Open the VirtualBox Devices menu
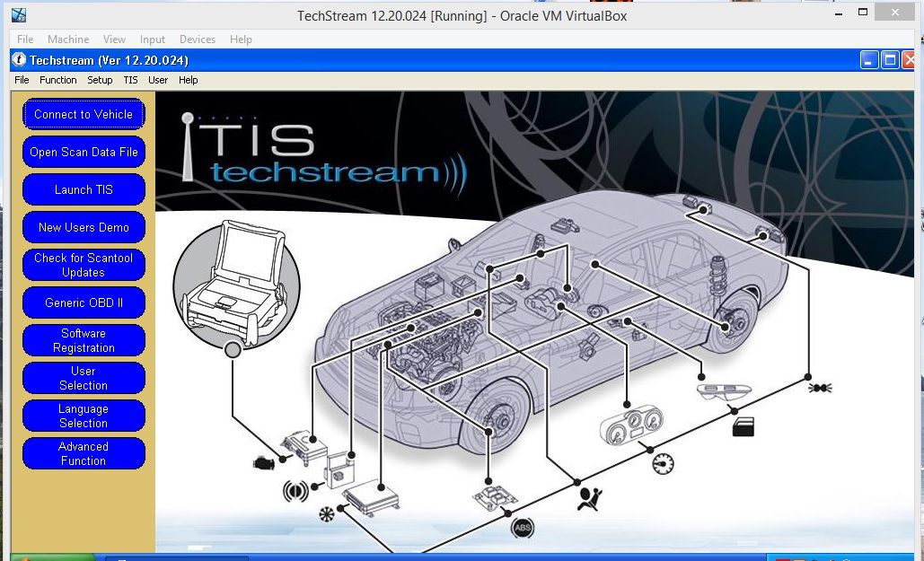 (198, 39)
